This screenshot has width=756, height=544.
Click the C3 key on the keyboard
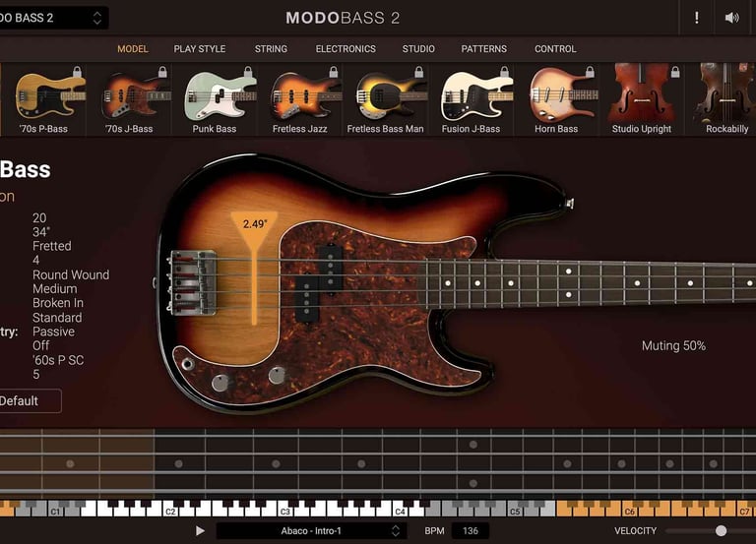[284, 510]
